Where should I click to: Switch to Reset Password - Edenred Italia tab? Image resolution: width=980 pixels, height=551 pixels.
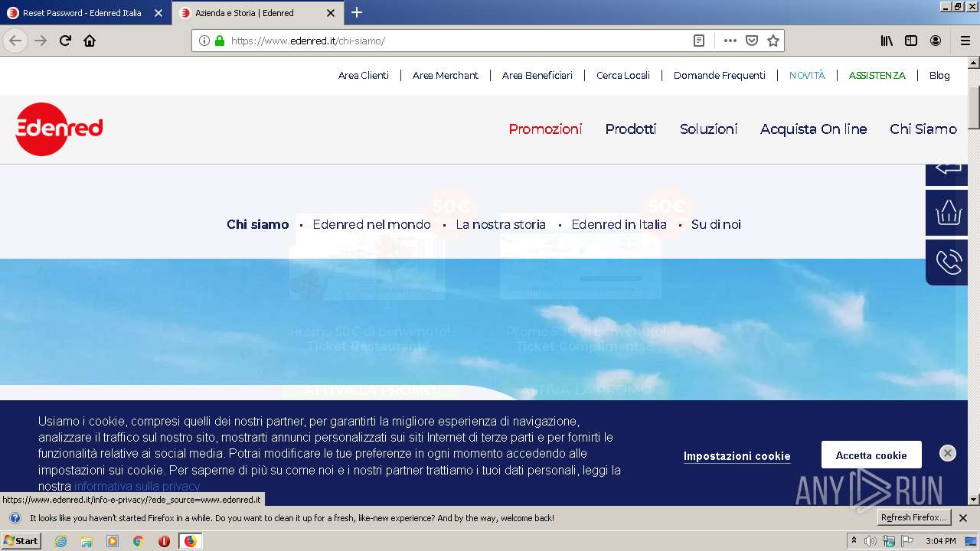pos(85,13)
